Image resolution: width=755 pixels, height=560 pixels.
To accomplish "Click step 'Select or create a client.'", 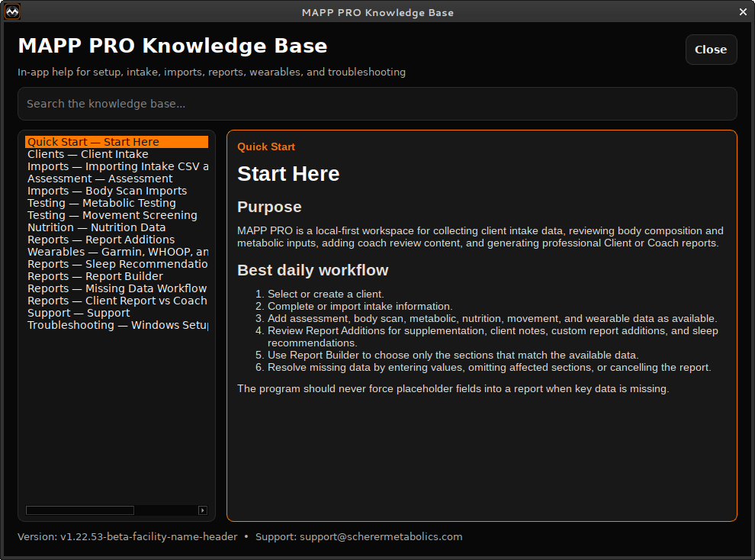I will 326,294.
